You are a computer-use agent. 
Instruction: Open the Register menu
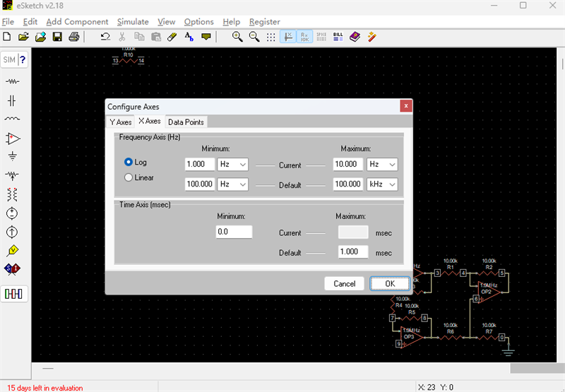(264, 22)
